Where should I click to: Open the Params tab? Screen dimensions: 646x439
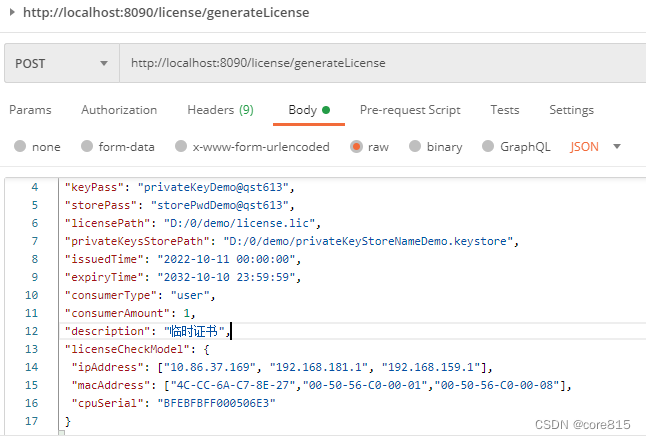coord(30,110)
